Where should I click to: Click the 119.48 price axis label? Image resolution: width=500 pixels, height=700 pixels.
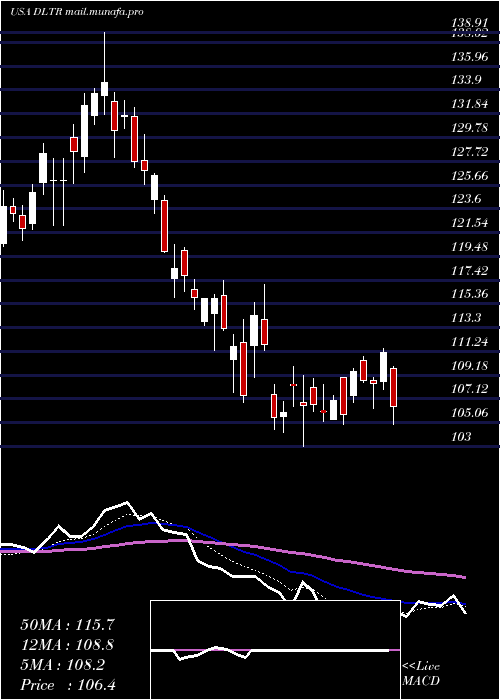(472, 246)
